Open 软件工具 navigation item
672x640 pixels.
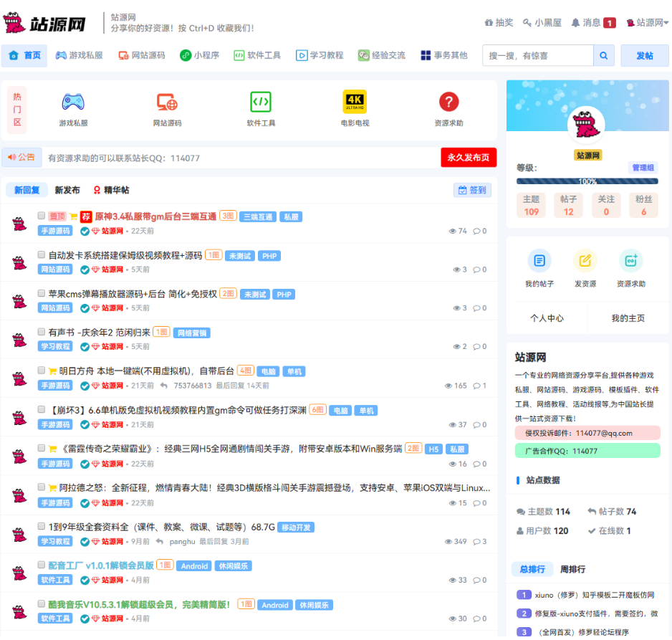(x=257, y=55)
